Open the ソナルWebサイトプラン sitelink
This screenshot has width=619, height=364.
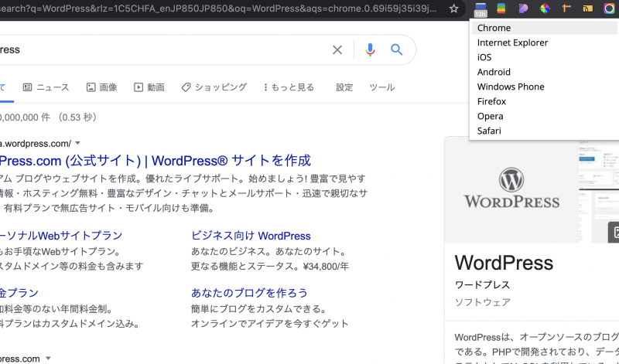coord(61,236)
